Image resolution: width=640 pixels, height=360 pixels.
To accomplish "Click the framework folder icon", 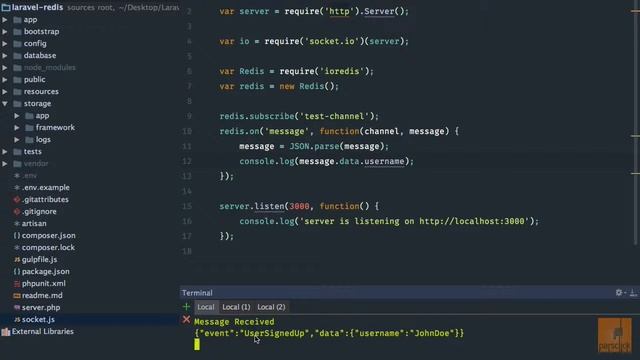I will [x=29, y=128].
